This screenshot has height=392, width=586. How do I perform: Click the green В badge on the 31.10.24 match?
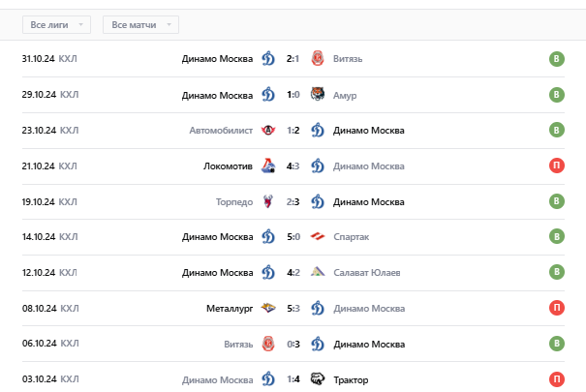(x=556, y=59)
